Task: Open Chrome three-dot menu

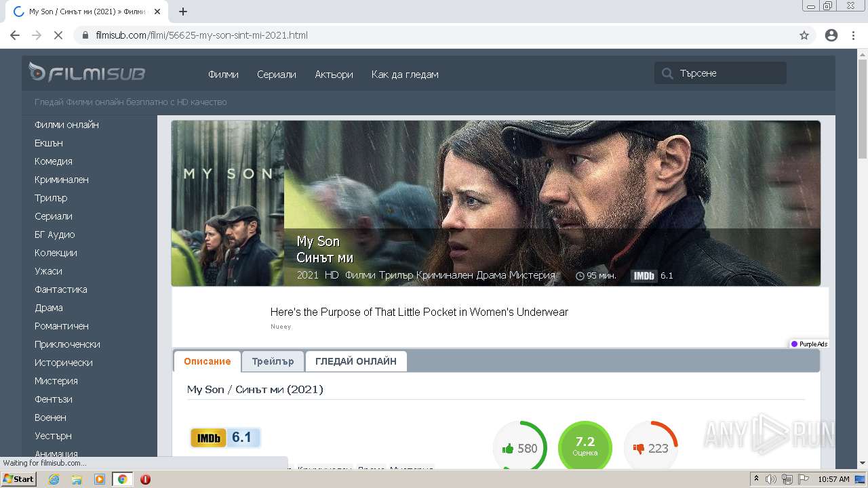Action: click(853, 35)
